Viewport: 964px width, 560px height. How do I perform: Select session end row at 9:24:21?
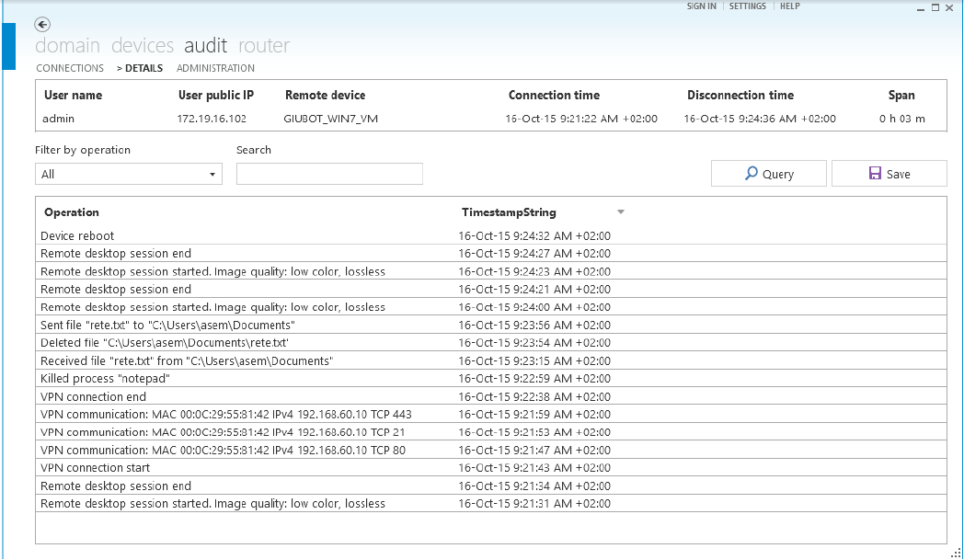point(490,290)
